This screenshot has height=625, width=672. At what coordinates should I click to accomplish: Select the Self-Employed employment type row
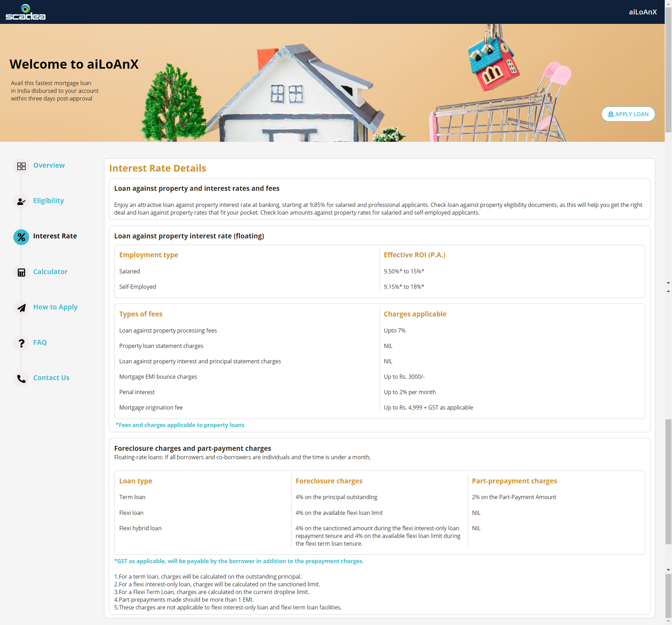[138, 287]
